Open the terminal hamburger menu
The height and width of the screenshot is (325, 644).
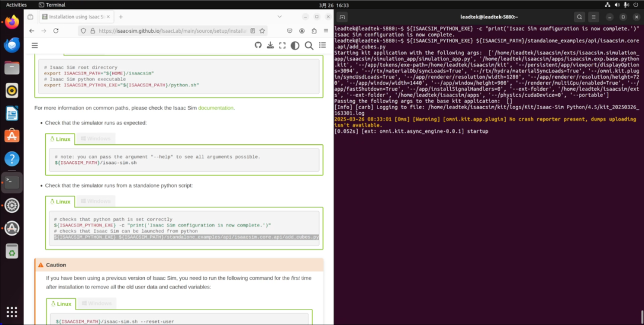(x=593, y=17)
